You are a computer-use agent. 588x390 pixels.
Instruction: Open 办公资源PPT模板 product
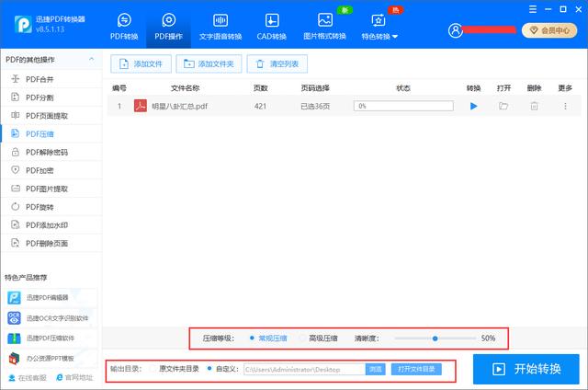(x=15, y=358)
